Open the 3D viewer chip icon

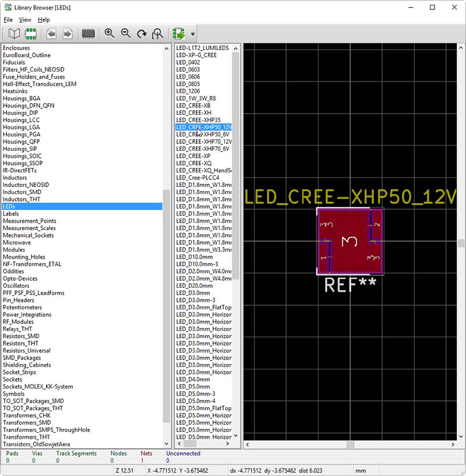click(x=89, y=34)
